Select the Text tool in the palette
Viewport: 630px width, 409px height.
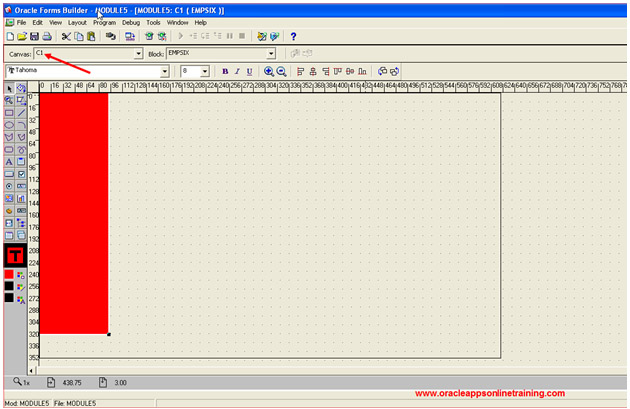tap(9, 161)
